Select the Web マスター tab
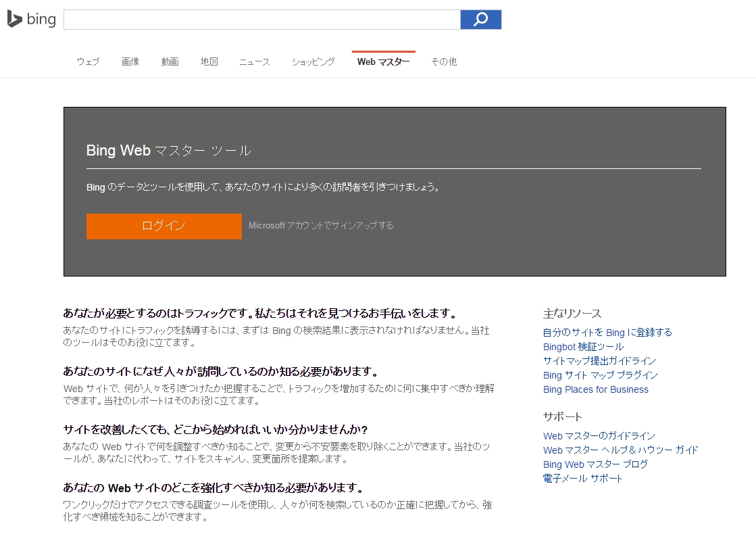This screenshot has height=551, width=756. coord(383,62)
